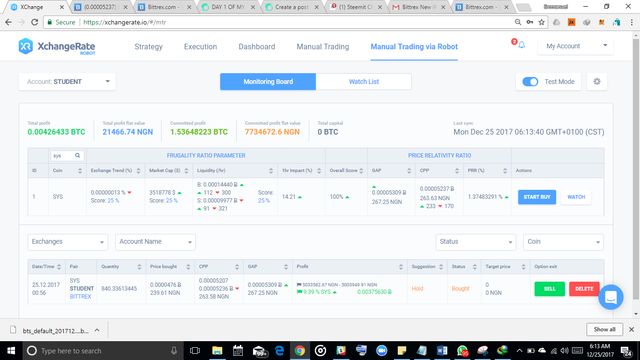640x360 pixels.
Task: Click the Chrome icon in taskbar
Action: tap(300, 351)
